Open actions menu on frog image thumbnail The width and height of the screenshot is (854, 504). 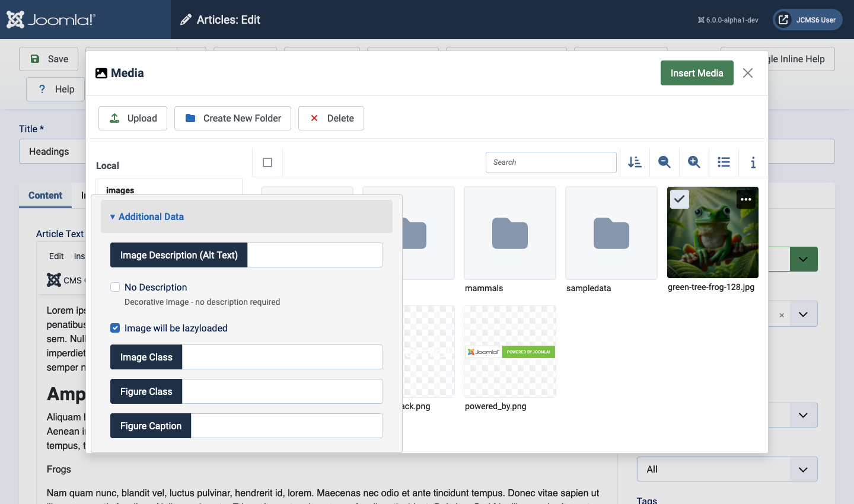pos(745,200)
